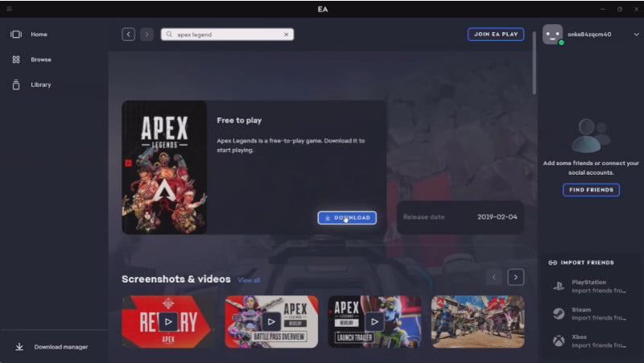The width and height of the screenshot is (644, 363).
Task: Import friends from Xbox
Action: tap(591, 340)
